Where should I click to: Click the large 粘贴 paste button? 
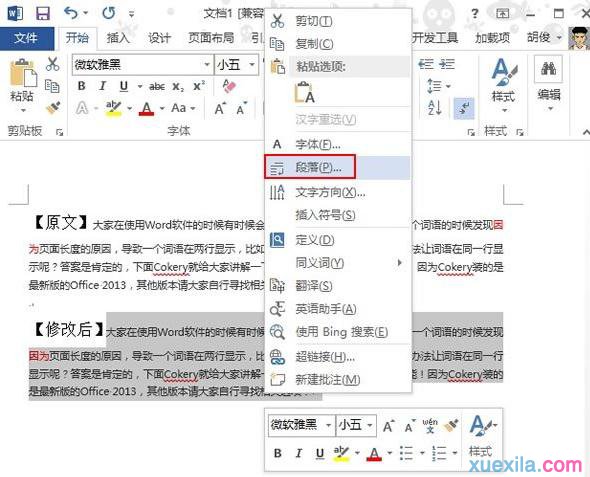[x=23, y=86]
